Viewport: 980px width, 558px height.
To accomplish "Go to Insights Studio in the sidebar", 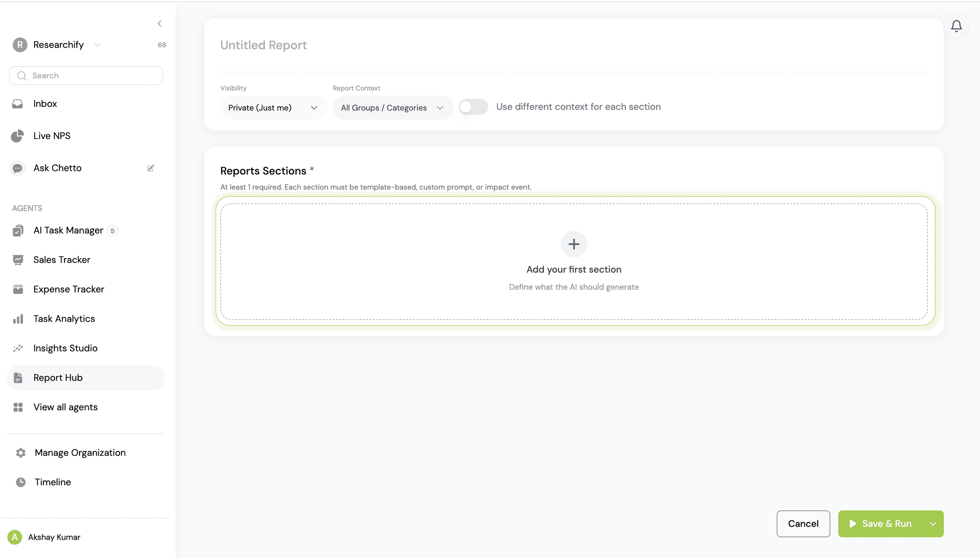I will (65, 348).
